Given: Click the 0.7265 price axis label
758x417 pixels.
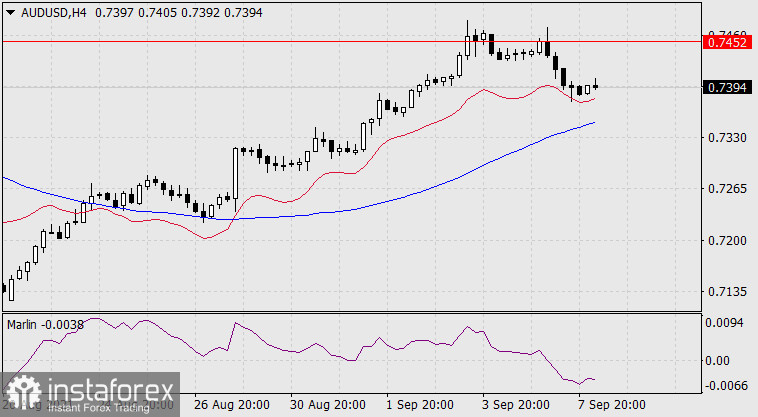Looking at the screenshot, I should (x=725, y=189).
